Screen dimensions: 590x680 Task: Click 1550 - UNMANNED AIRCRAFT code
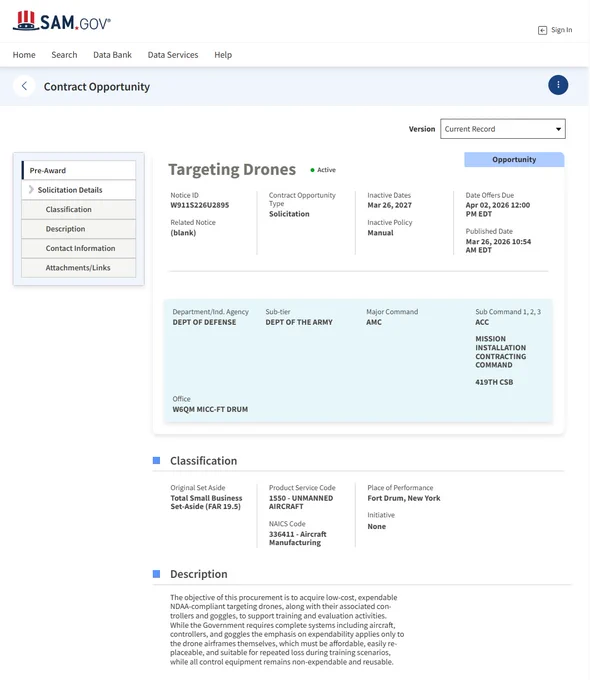coord(301,502)
